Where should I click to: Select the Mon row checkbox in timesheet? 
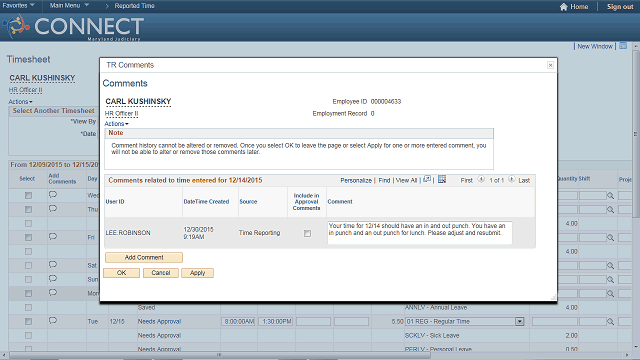click(28, 293)
